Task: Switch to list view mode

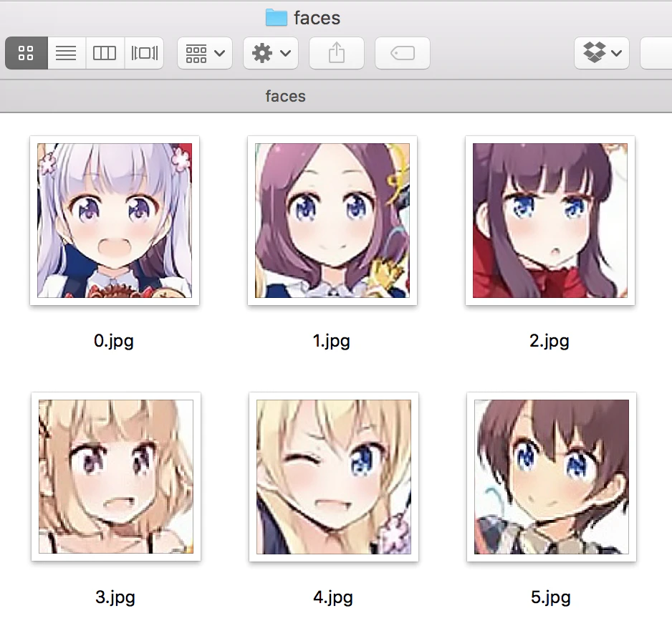Action: 67,53
